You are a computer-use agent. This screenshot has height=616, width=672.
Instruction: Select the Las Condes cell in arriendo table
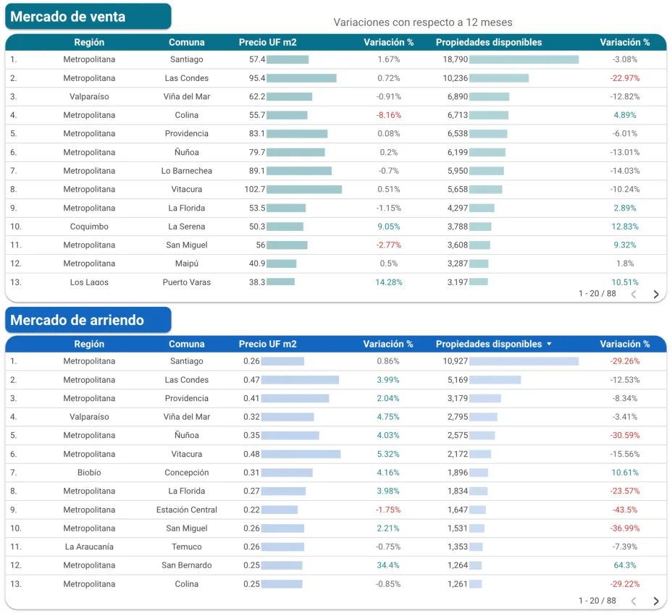tap(186, 379)
